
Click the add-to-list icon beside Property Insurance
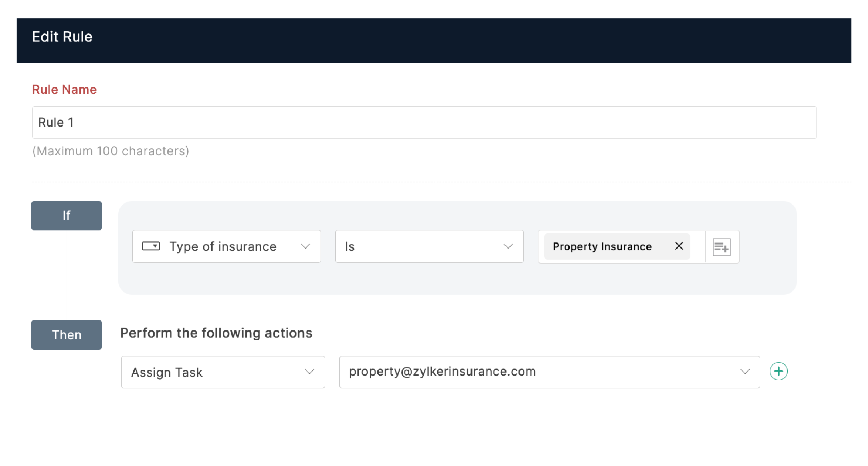(721, 247)
